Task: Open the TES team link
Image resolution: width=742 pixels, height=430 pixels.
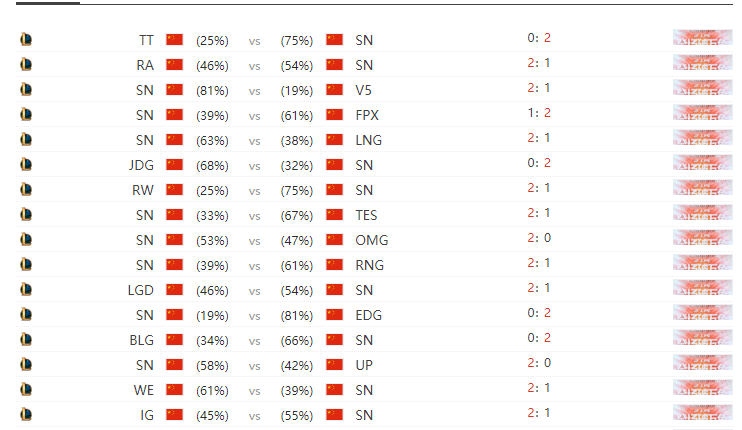Action: coord(366,215)
